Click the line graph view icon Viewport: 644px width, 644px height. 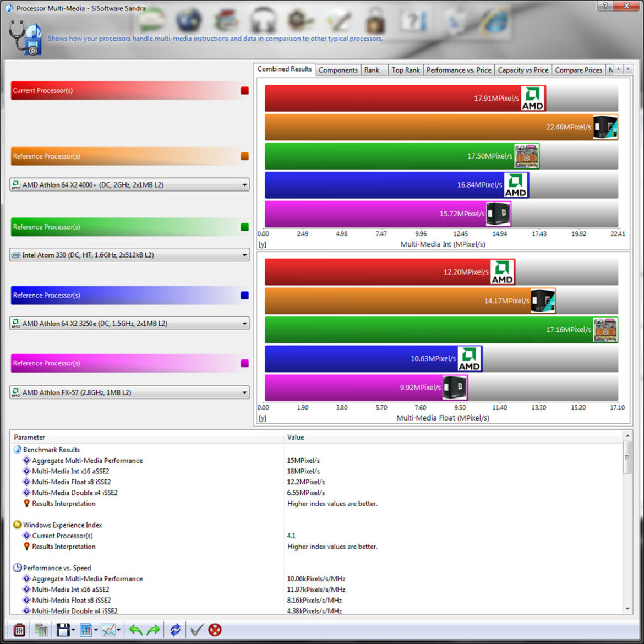tap(108, 630)
